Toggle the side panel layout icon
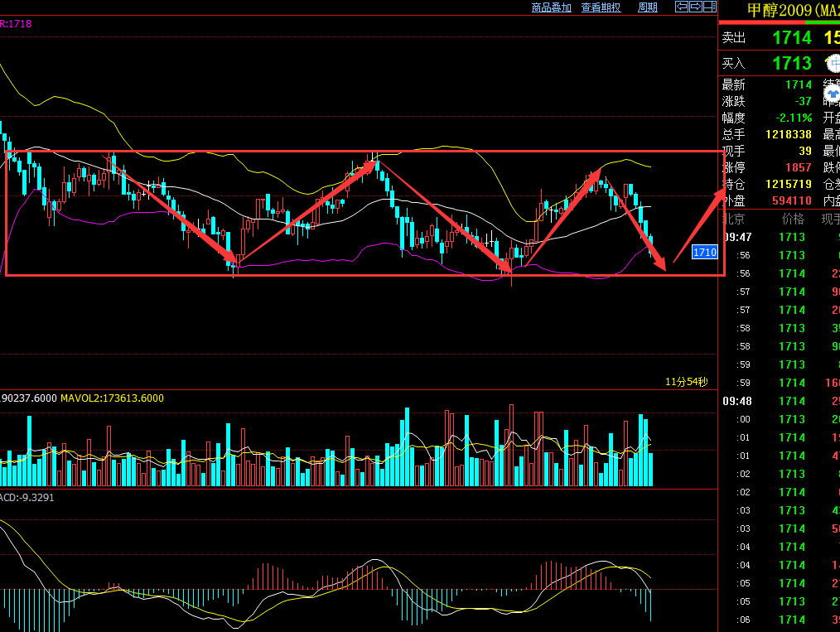840x632 pixels. click(710, 7)
